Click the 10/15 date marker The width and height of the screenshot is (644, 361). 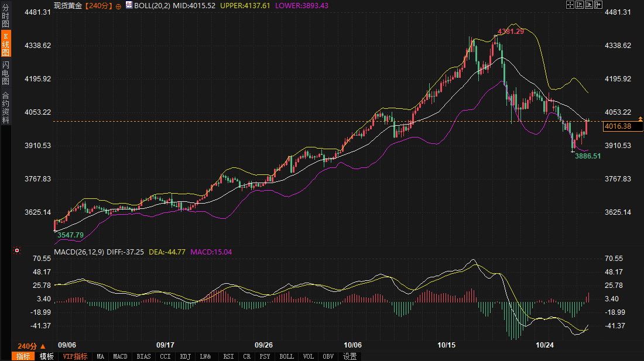[447, 345]
